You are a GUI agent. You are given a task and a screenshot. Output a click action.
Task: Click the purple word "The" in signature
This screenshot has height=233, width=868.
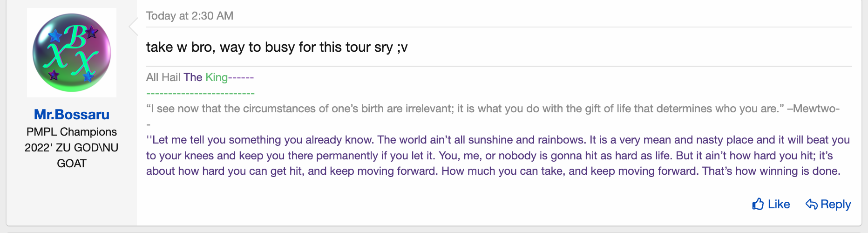[x=193, y=77]
